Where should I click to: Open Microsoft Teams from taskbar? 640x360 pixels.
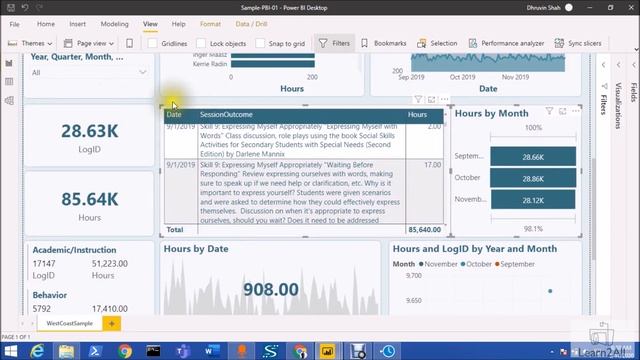(183, 351)
